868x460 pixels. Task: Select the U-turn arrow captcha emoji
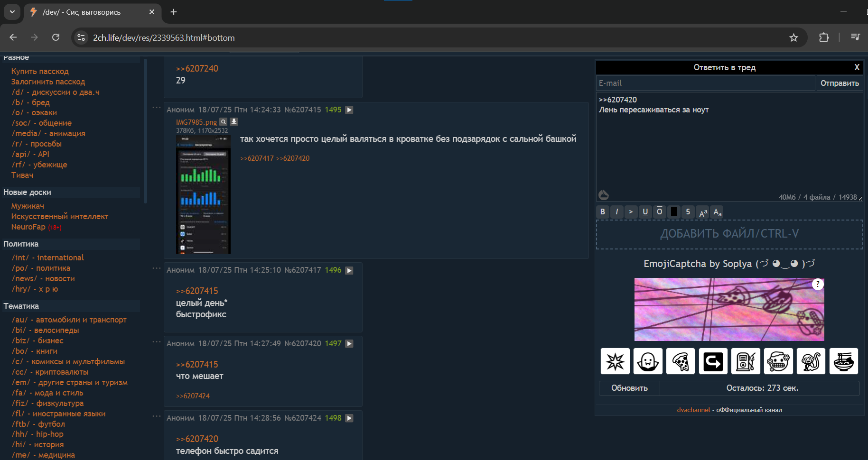[x=713, y=361]
